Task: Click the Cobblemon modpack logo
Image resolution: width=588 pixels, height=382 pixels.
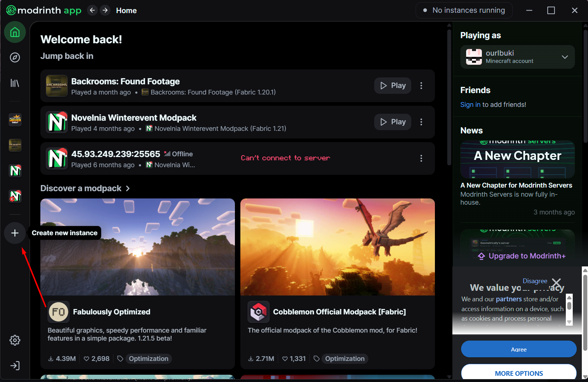Action: pyautogui.click(x=259, y=312)
